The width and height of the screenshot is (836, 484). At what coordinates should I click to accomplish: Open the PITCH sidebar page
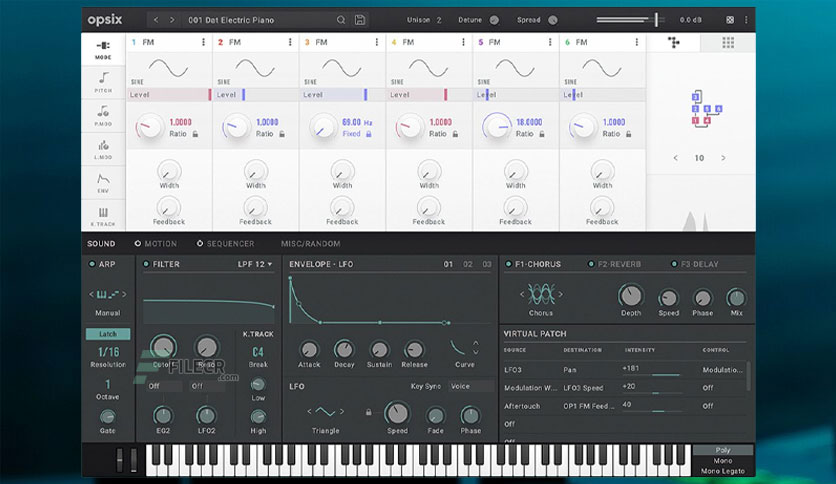103,83
